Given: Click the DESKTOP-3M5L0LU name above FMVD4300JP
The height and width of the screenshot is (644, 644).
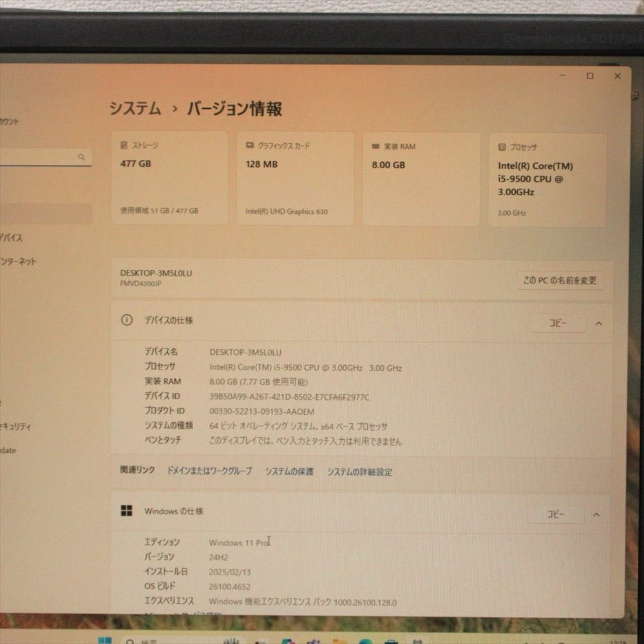Looking at the screenshot, I should (156, 273).
